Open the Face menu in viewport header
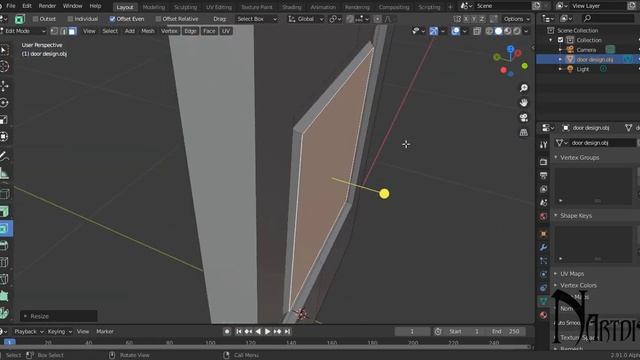 point(209,31)
